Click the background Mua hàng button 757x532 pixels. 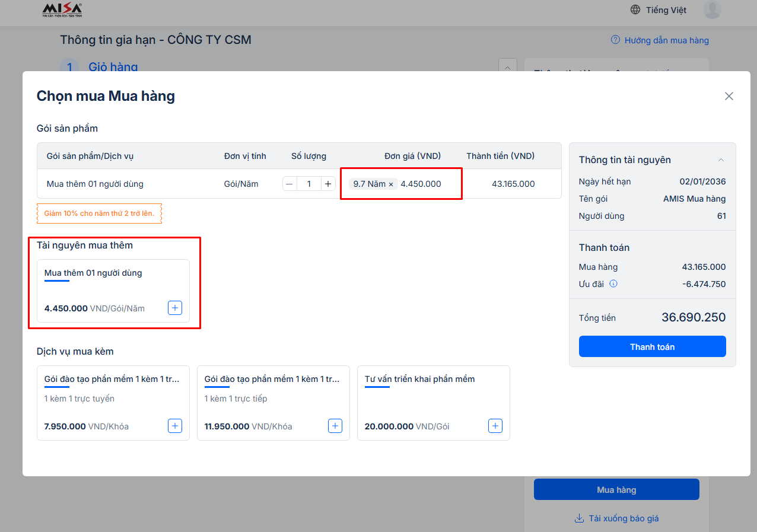coord(616,490)
